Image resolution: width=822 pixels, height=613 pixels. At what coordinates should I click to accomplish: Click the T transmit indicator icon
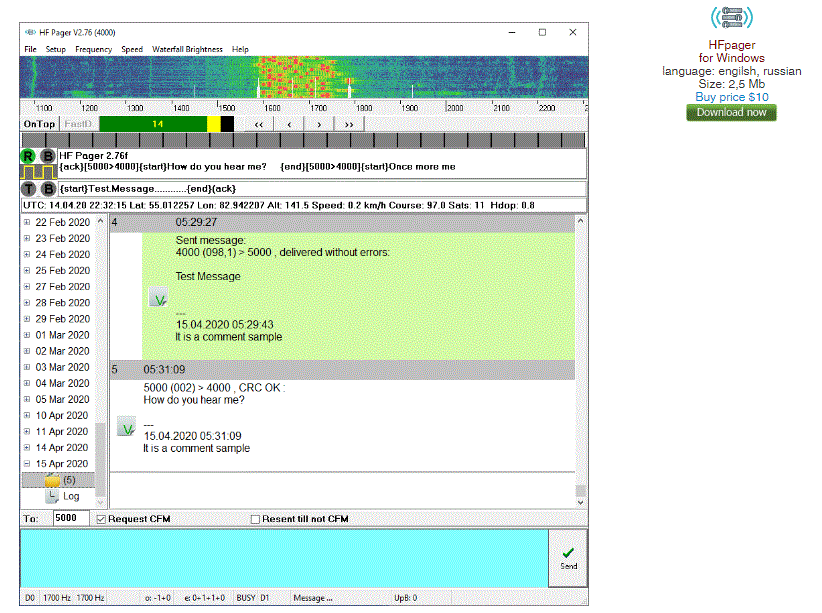(28, 189)
